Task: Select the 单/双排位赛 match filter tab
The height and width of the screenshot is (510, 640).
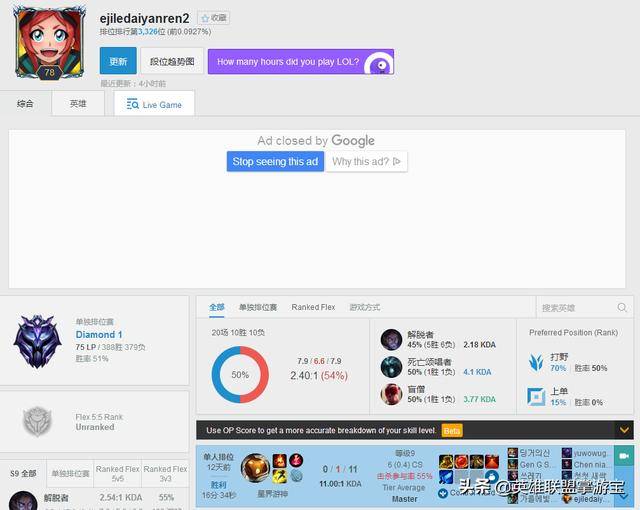Action: (258, 307)
